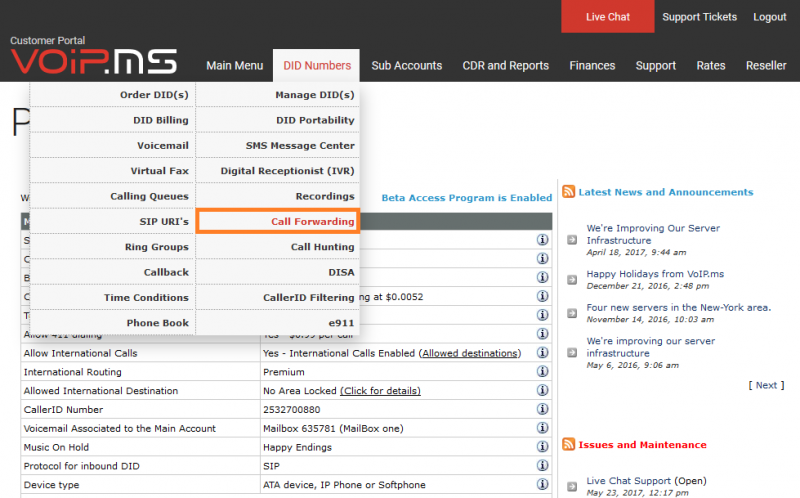This screenshot has height=498, width=800.
Task: Open the Rates menu
Action: point(711,66)
